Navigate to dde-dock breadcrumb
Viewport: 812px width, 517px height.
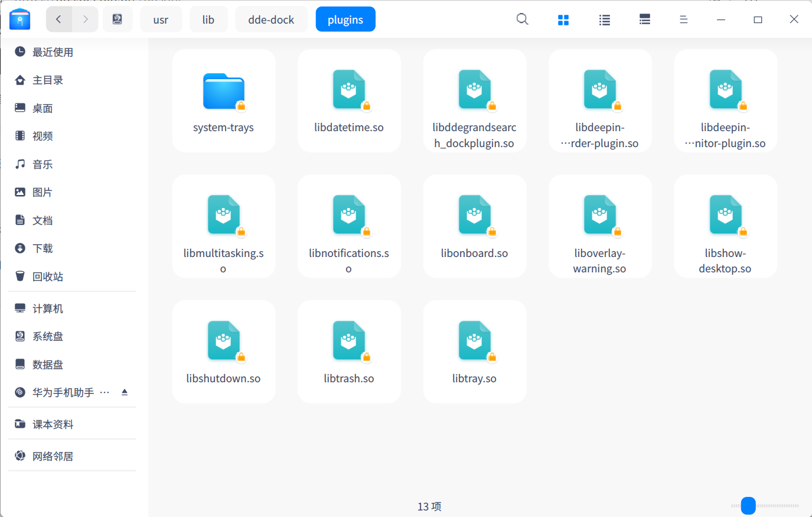point(271,19)
